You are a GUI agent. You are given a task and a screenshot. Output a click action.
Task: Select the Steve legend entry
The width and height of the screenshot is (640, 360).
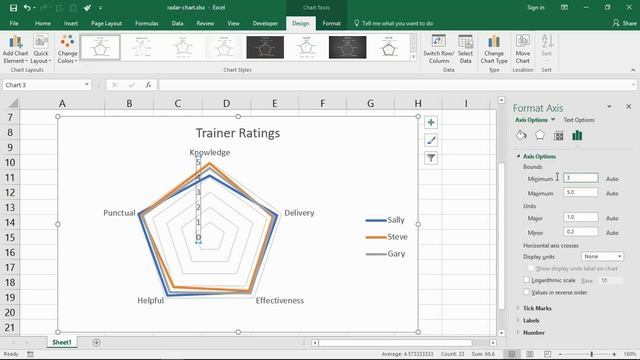pyautogui.click(x=387, y=237)
